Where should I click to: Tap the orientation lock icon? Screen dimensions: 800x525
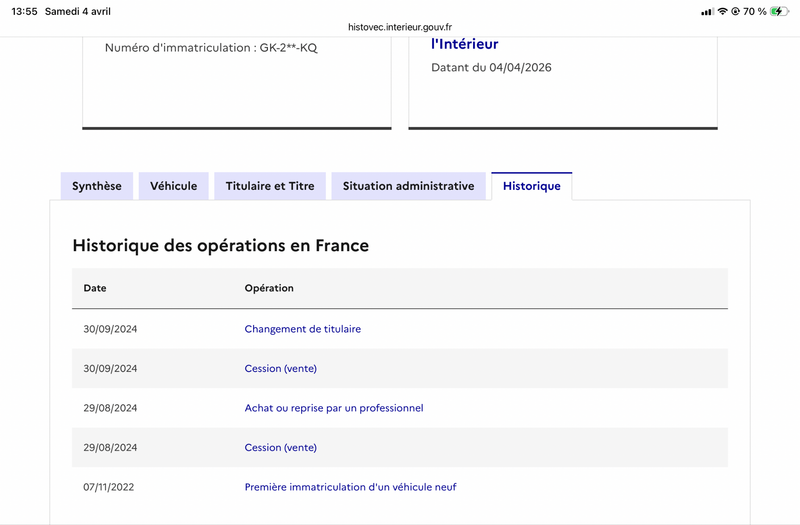[x=736, y=11]
